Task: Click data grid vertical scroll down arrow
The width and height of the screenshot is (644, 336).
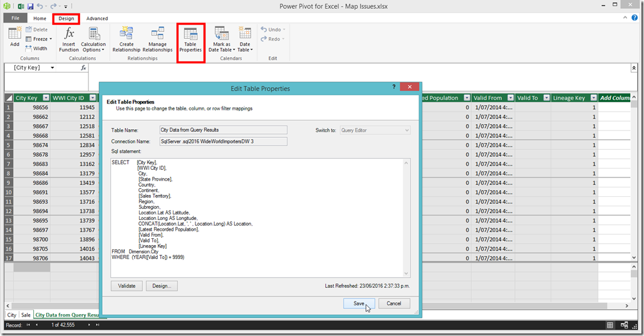Action: tap(634, 258)
